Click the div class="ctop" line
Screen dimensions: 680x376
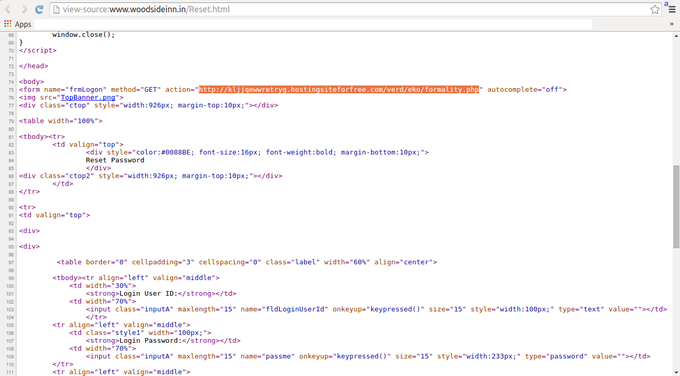(149, 105)
